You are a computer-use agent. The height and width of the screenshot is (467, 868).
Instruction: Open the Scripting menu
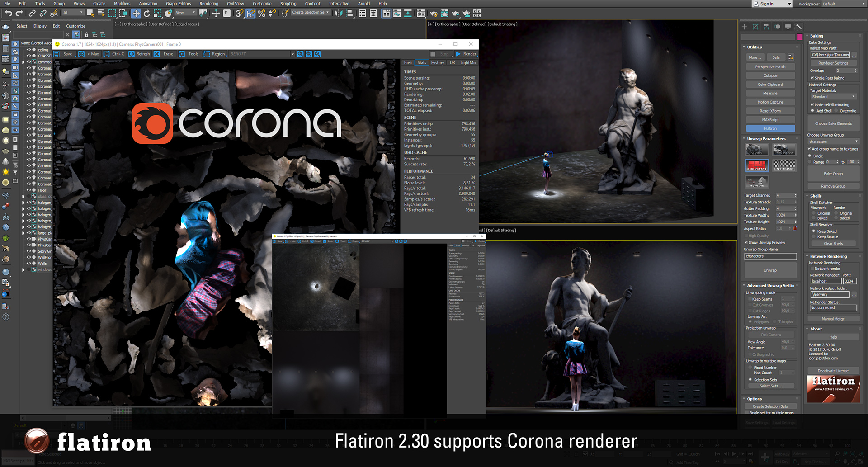(x=288, y=4)
